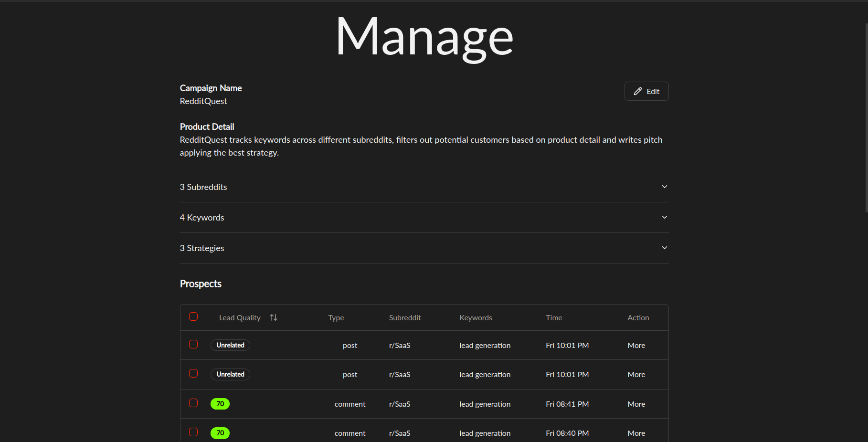Expand the 3 Subreddits section chevron
The image size is (868, 442).
664,187
